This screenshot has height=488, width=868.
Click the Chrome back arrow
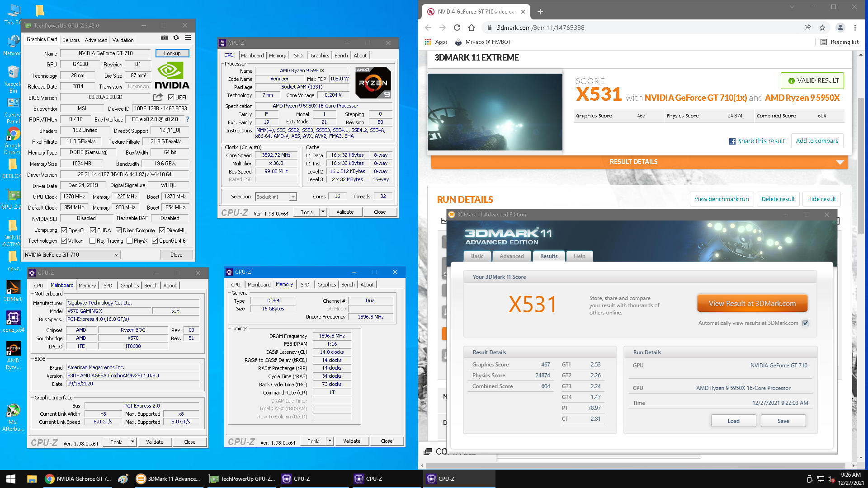428,28
